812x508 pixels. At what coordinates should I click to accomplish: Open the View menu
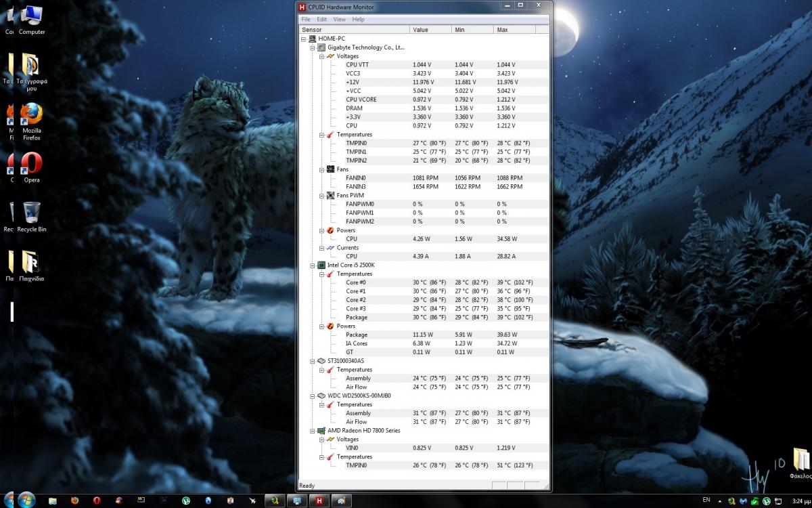point(340,20)
